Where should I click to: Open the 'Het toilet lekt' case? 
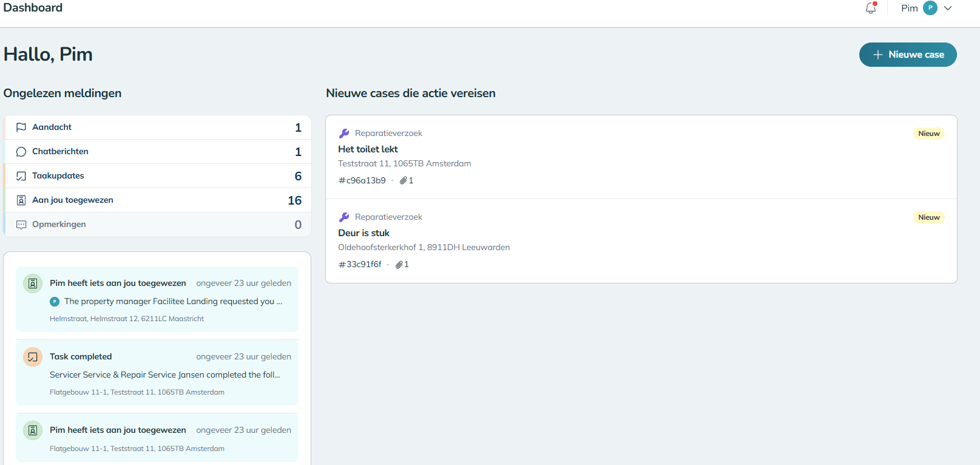(368, 149)
